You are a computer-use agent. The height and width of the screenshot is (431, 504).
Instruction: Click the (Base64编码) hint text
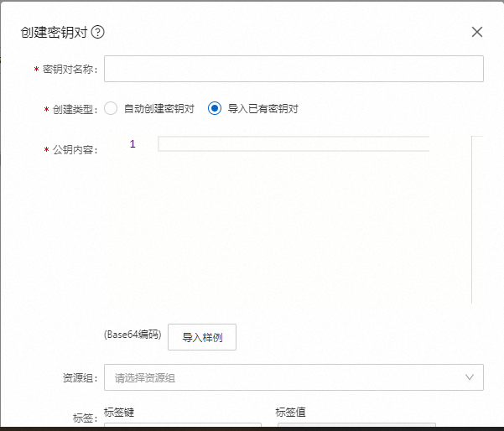tap(132, 335)
